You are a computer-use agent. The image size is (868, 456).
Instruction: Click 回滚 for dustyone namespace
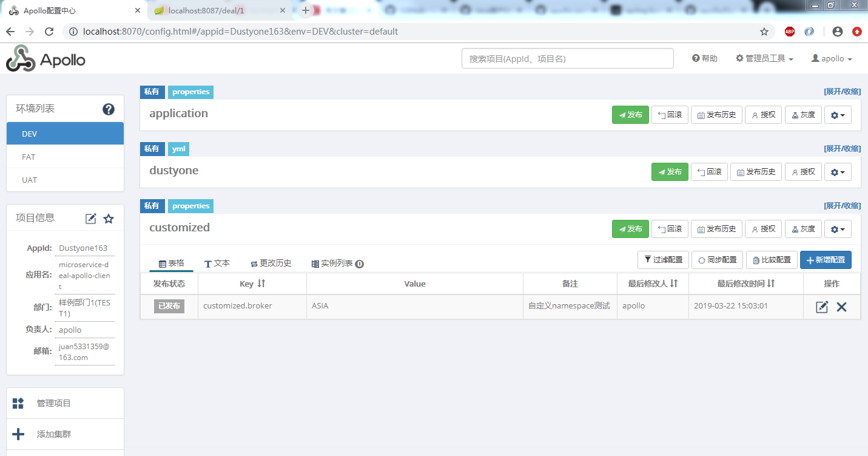(709, 172)
